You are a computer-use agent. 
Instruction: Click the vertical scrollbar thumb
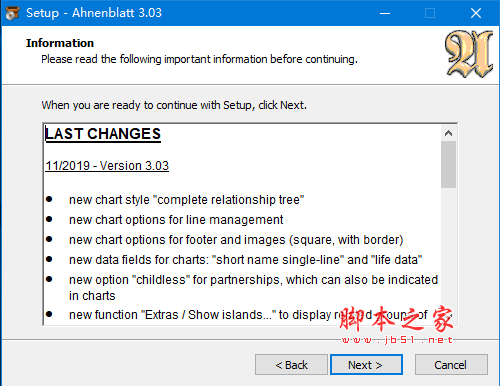pyautogui.click(x=448, y=164)
